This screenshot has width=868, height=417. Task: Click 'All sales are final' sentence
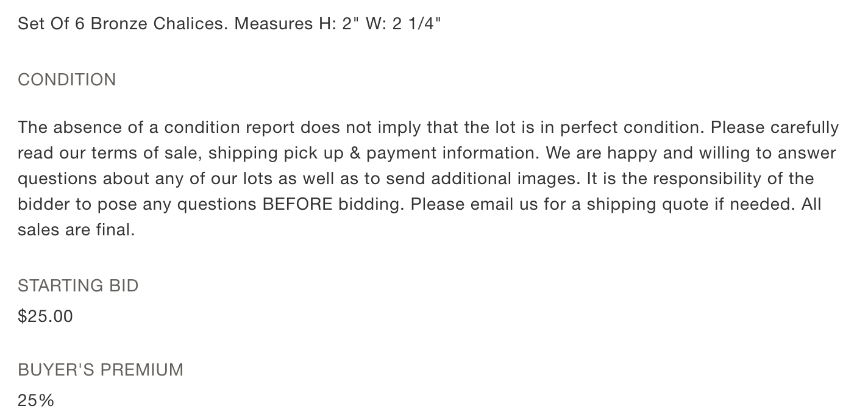(x=420, y=217)
